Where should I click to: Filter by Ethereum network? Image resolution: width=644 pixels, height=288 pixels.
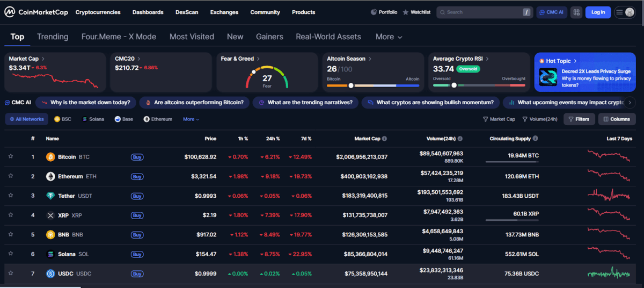pyautogui.click(x=158, y=119)
